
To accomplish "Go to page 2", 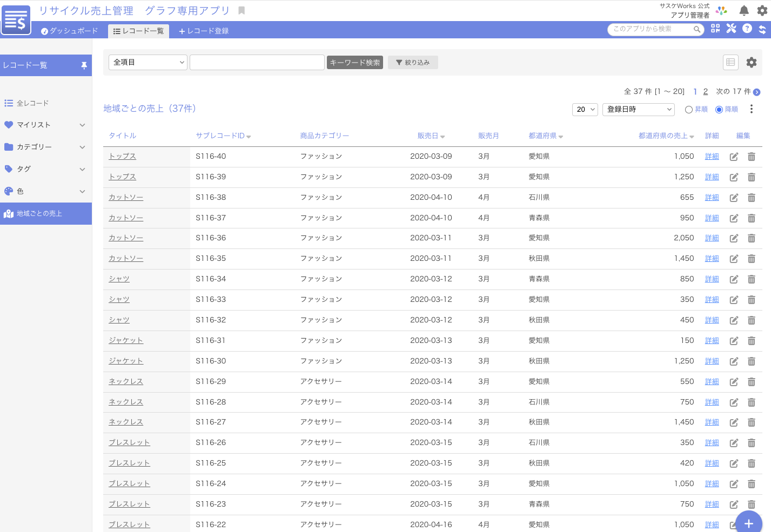I will tap(706, 92).
